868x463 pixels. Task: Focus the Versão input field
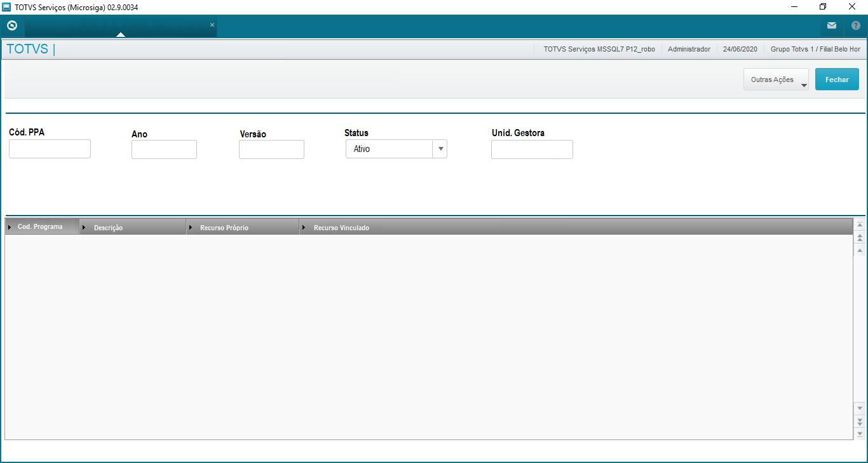pyautogui.click(x=271, y=149)
